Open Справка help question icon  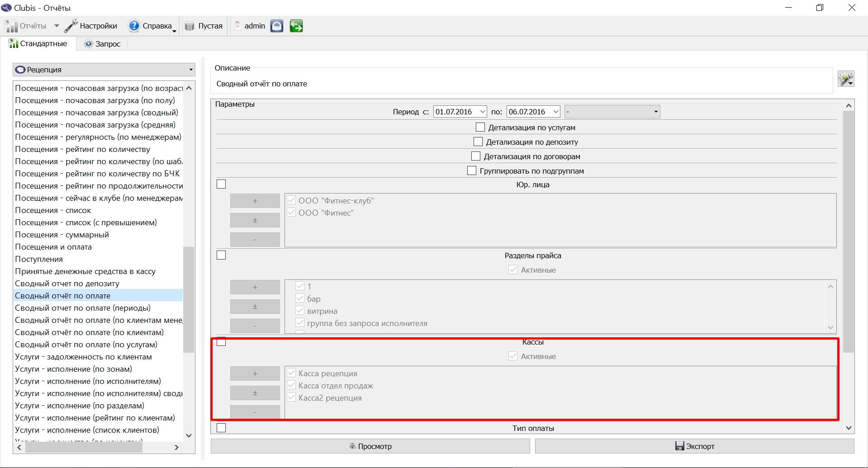pyautogui.click(x=134, y=26)
